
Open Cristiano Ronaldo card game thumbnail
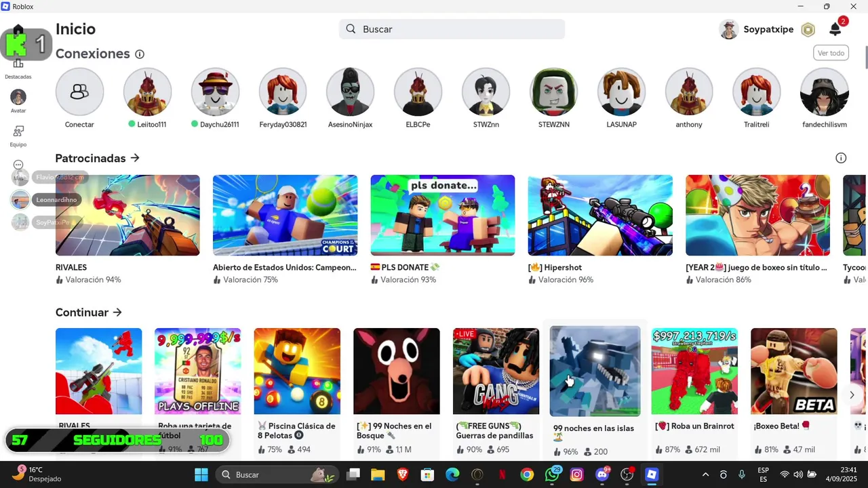pyautogui.click(x=198, y=371)
